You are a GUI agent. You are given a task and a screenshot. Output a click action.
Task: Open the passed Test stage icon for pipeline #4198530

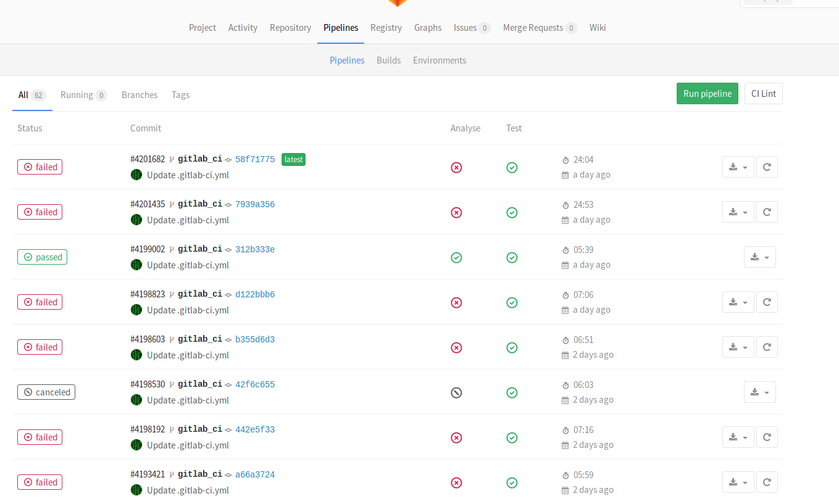coord(512,392)
